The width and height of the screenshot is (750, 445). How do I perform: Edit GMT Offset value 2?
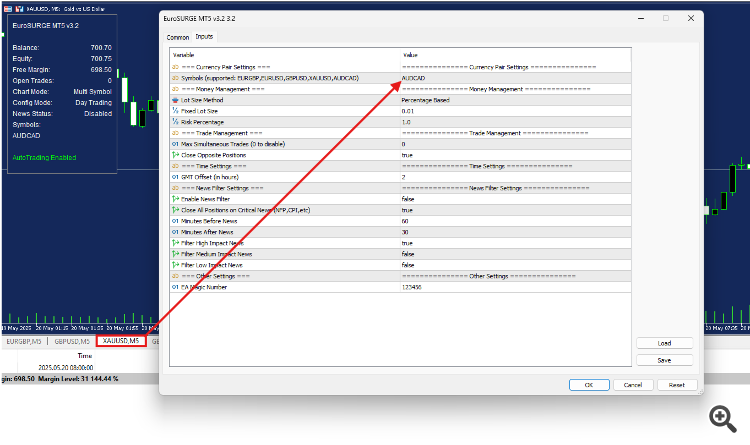click(x=516, y=177)
